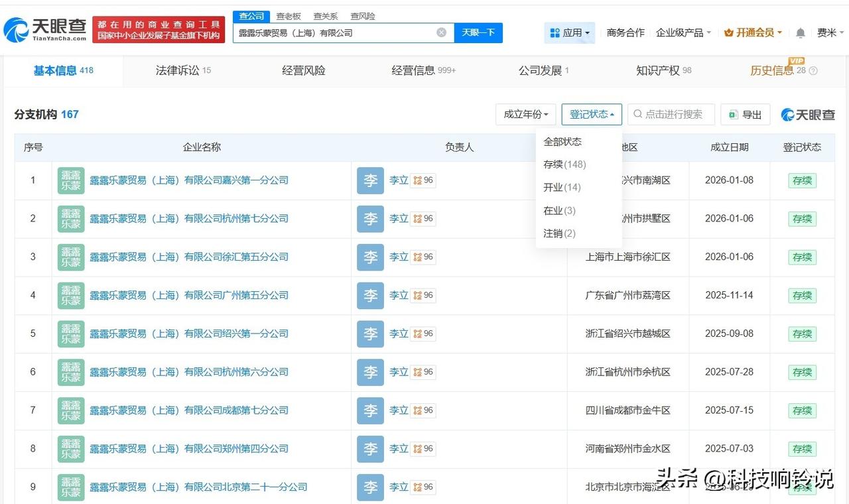Screen dimensions: 849x504
Task: Open the 成立年份 dropdown
Action: (x=525, y=114)
